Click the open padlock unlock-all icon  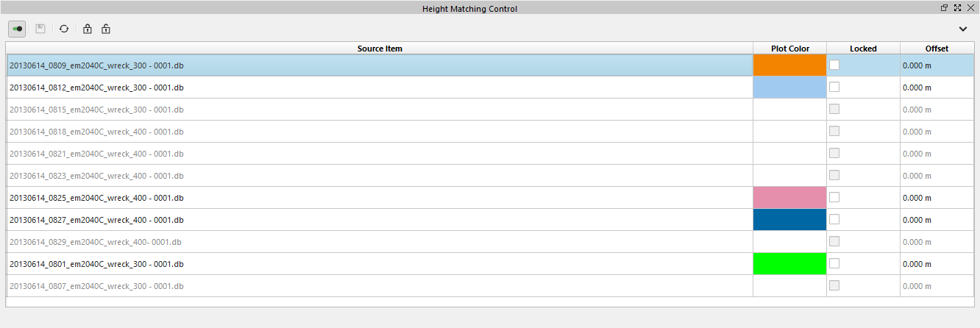106,29
